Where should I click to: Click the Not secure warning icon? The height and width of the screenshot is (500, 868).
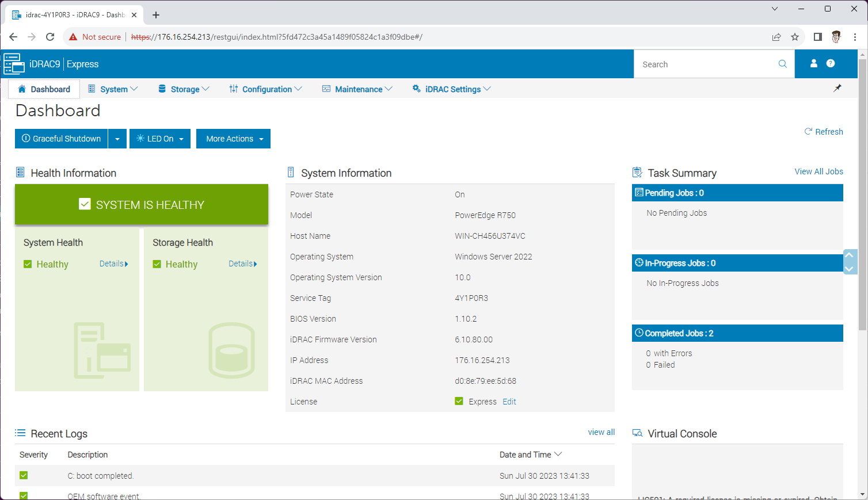point(73,37)
